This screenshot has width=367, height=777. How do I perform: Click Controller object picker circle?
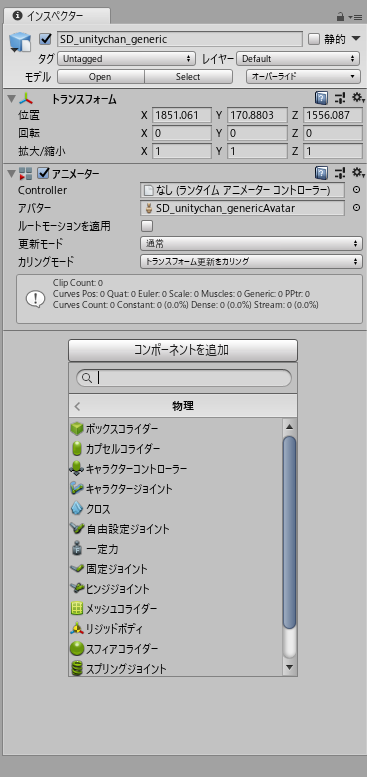point(356,190)
